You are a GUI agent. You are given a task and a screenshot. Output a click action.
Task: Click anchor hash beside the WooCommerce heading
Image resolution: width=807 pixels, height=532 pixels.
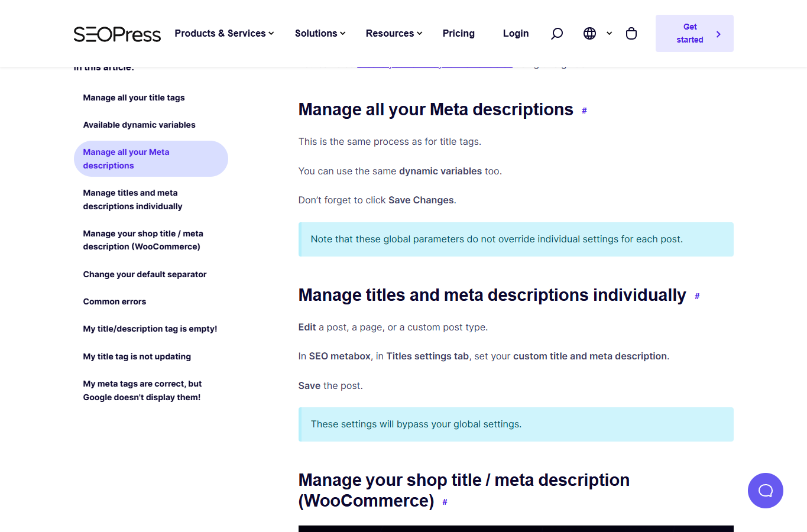[445, 502]
